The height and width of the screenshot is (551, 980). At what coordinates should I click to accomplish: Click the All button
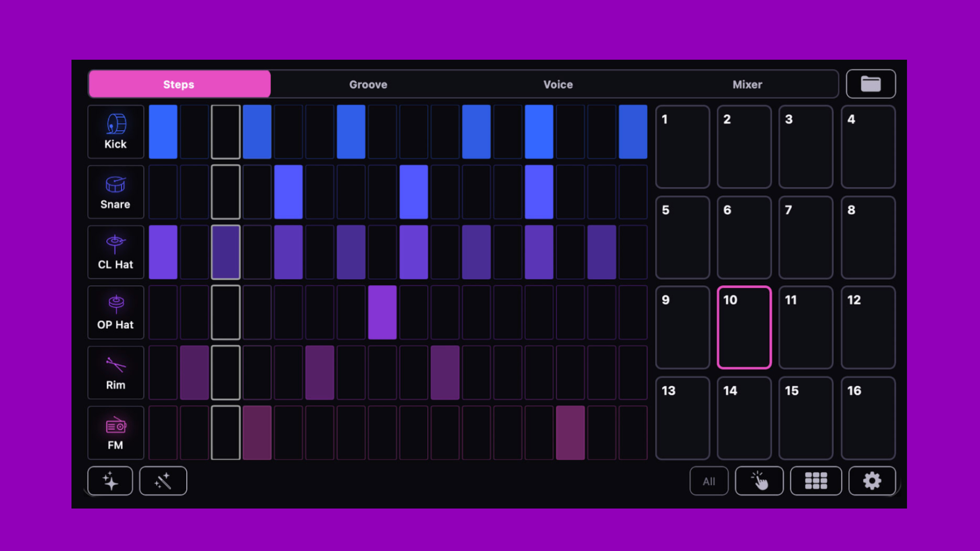point(709,481)
